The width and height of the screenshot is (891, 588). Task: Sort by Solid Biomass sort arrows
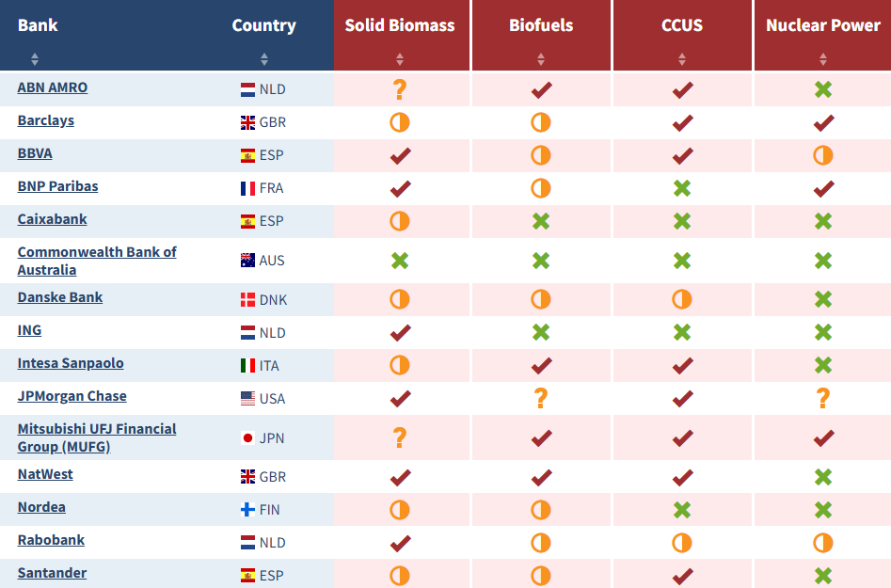click(400, 59)
